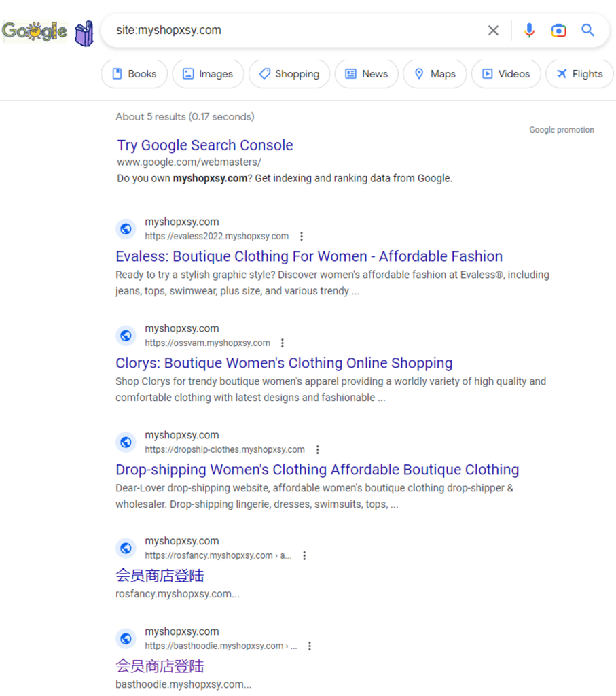616x696 pixels.
Task: Open three-dot menu for rosfancy result
Action: pyautogui.click(x=304, y=555)
